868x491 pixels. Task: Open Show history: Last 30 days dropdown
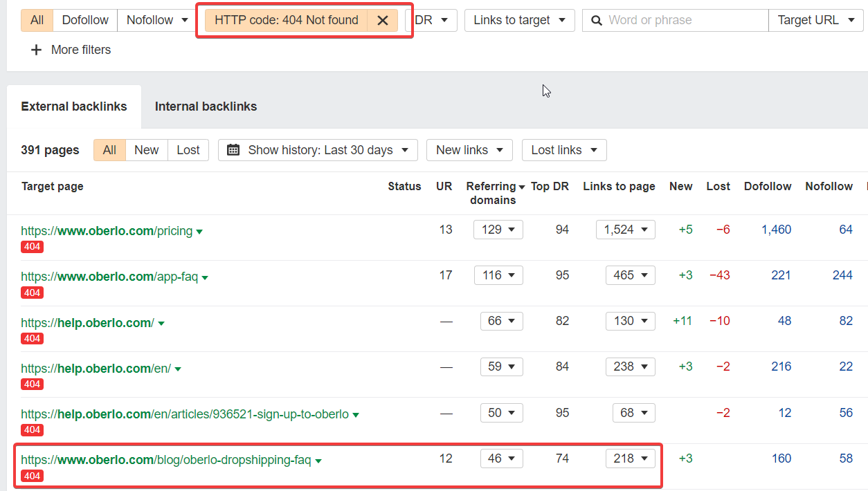coord(318,150)
